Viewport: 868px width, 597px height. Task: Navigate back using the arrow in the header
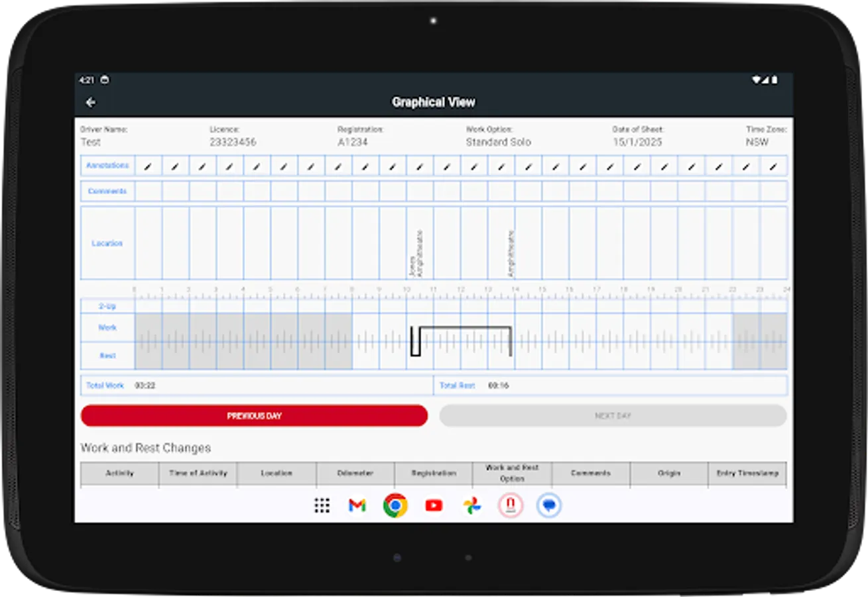[x=90, y=103]
